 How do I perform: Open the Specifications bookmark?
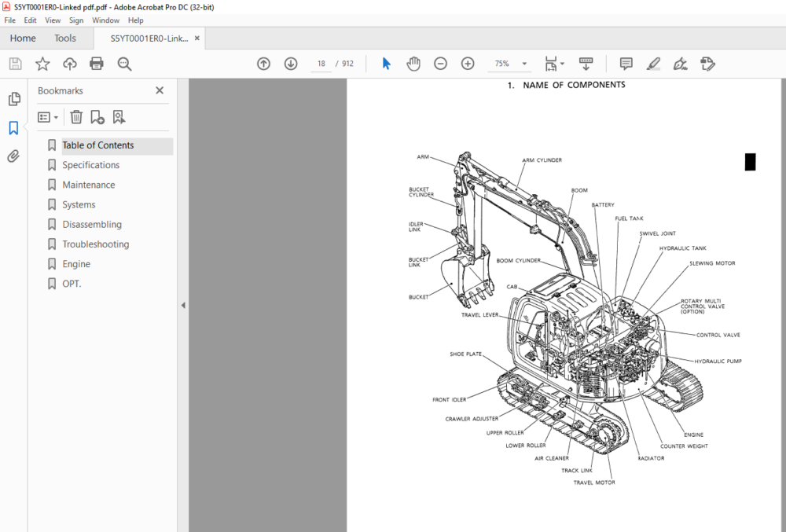tap(90, 165)
